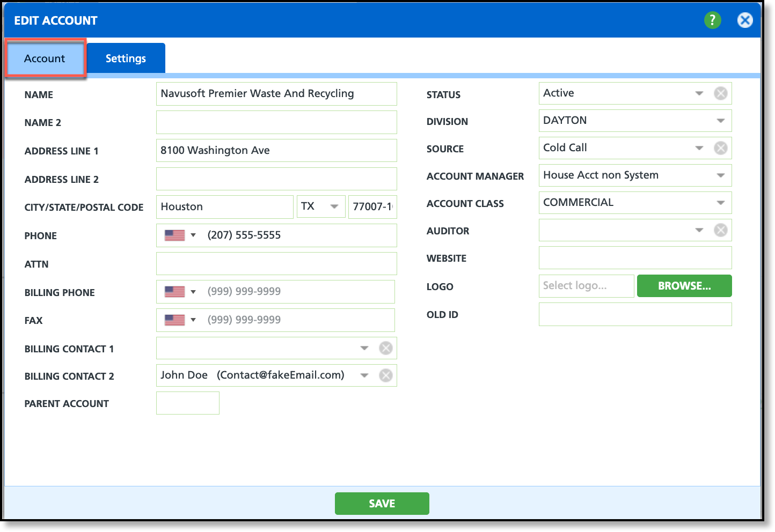
Task: Click the Address Line 1 field
Action: (276, 151)
